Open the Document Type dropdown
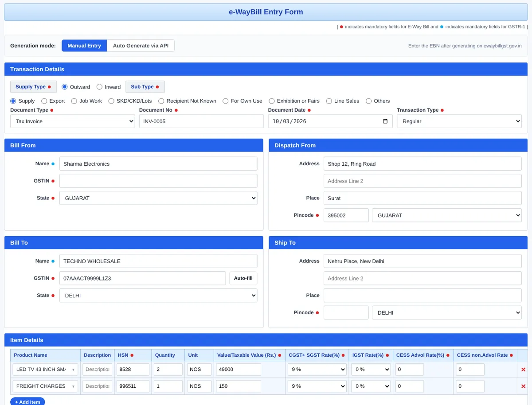This screenshot has width=532, height=405. [72, 121]
